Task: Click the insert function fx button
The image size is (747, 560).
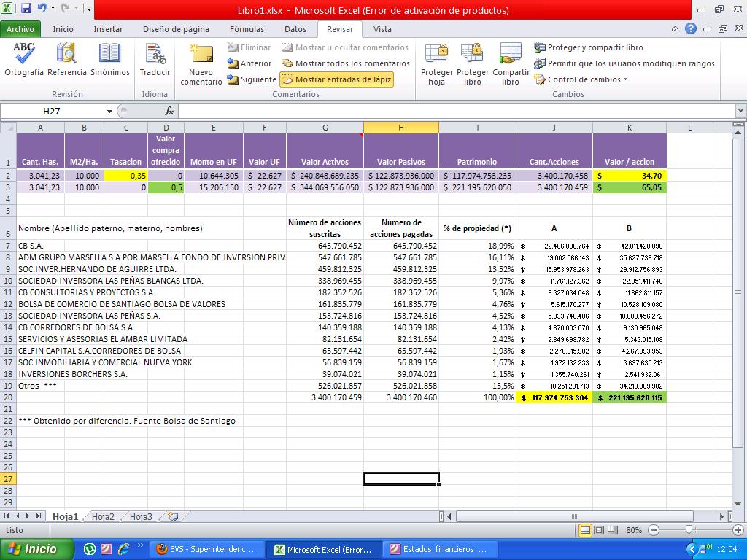Action: tap(169, 111)
